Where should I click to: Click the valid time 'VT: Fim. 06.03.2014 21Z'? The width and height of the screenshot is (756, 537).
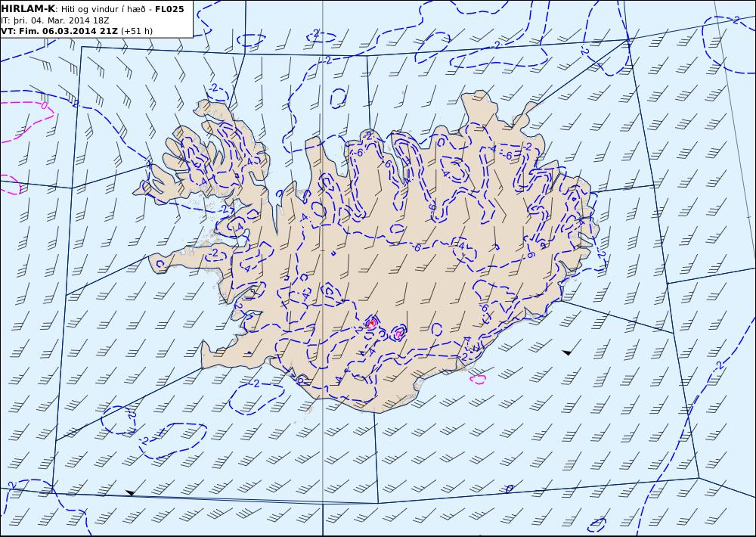click(59, 31)
